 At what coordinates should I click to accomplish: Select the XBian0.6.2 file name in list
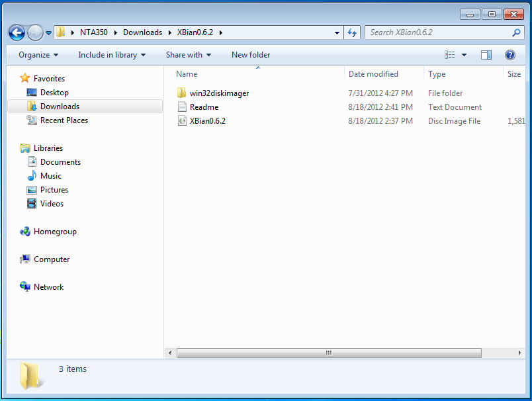(207, 121)
